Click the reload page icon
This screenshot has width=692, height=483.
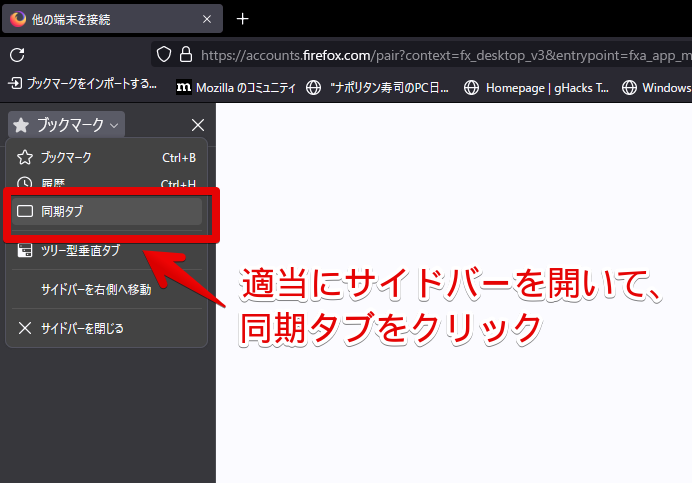point(17,55)
